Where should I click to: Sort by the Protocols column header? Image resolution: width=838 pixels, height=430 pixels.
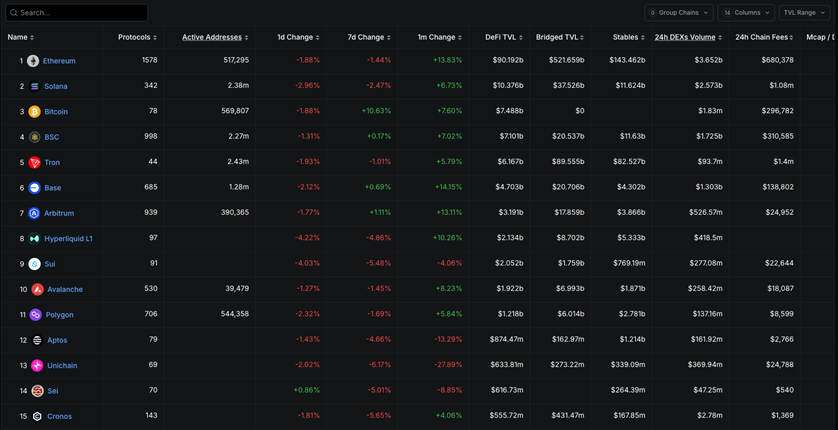tap(136, 37)
